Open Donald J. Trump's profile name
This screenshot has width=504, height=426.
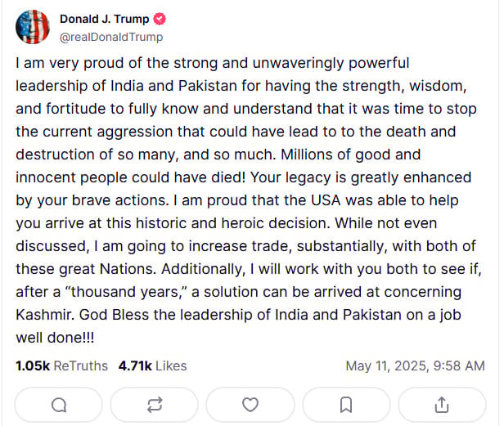106,19
